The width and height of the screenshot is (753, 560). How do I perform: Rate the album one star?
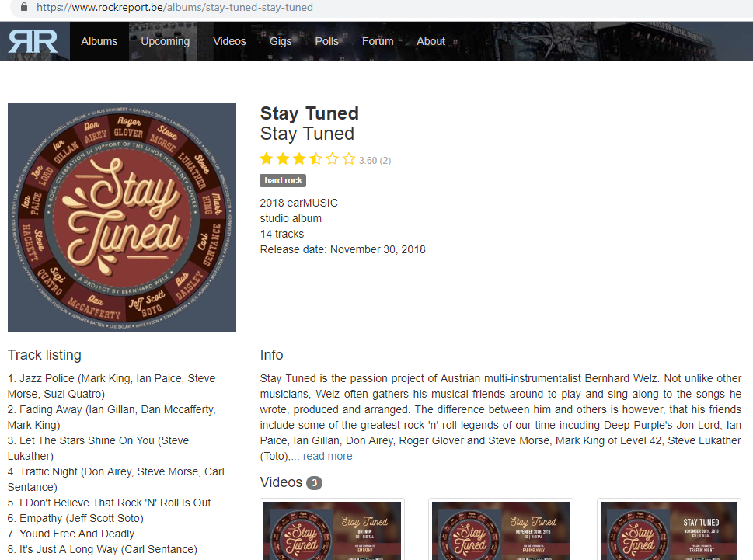coord(267,158)
